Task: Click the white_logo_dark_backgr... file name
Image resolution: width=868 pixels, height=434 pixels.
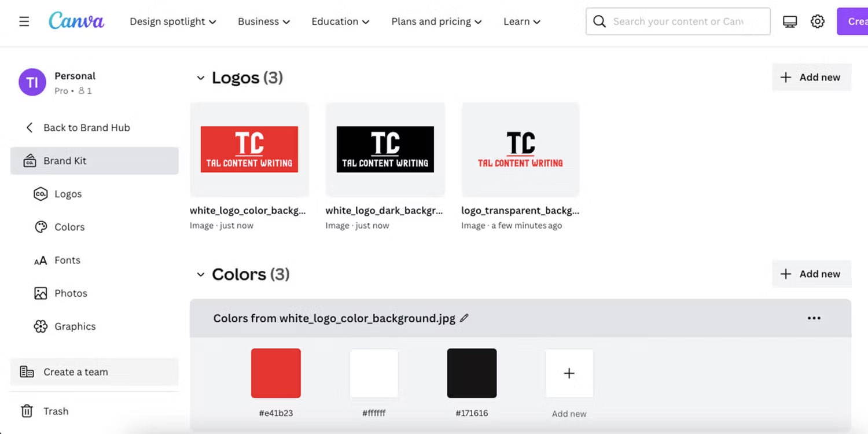Action: [x=384, y=211]
